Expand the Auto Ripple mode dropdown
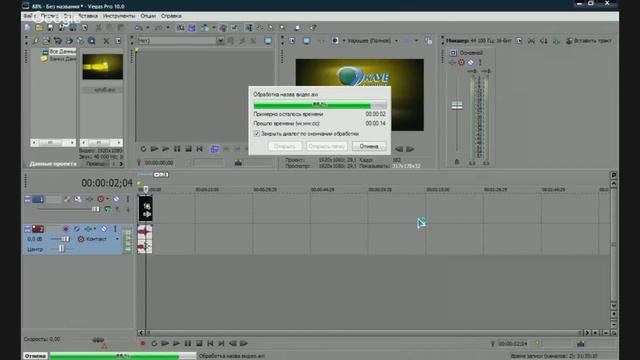Image resolution: width=640 pixels, height=360 pixels. 214,28
